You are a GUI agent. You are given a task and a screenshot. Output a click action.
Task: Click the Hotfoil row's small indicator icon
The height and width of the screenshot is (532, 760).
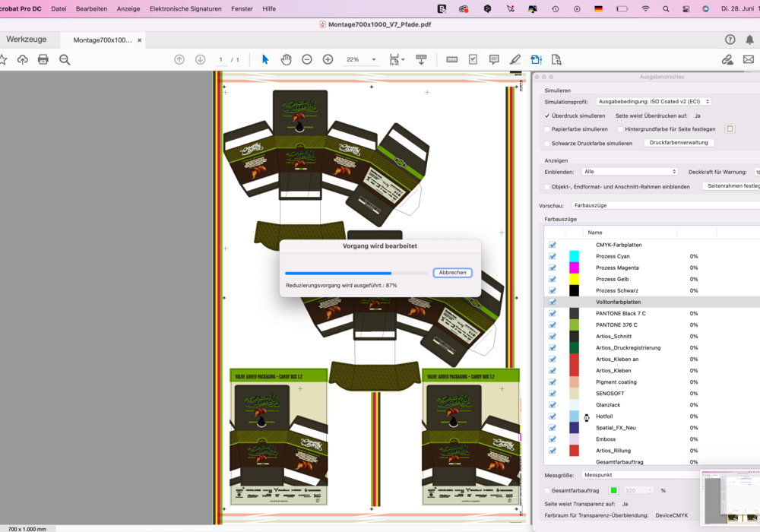click(587, 417)
